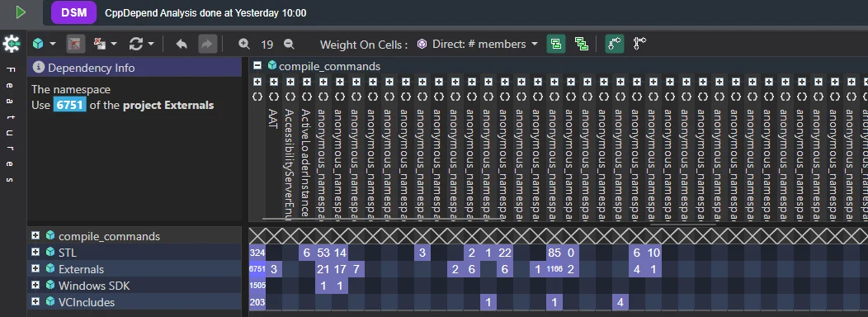This screenshot has height=317, width=868.
Task: Toggle the second green hierarchy button
Action: click(x=581, y=44)
